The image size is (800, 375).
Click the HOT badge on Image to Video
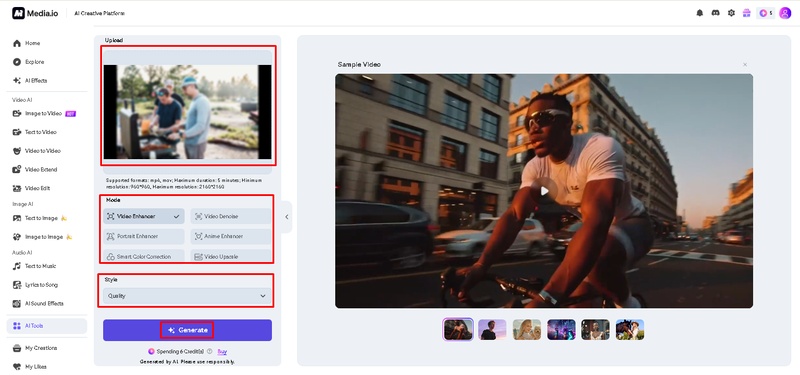coord(70,114)
